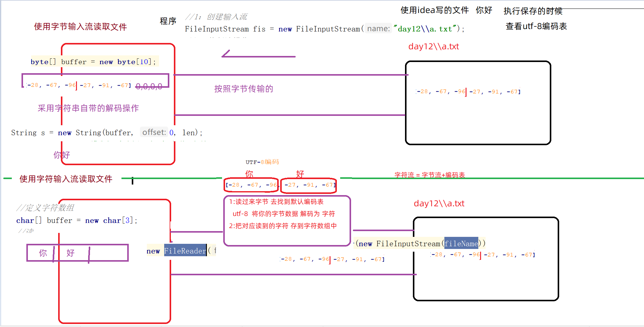Click red "day12\\a.txt" label above upper file box

click(433, 47)
